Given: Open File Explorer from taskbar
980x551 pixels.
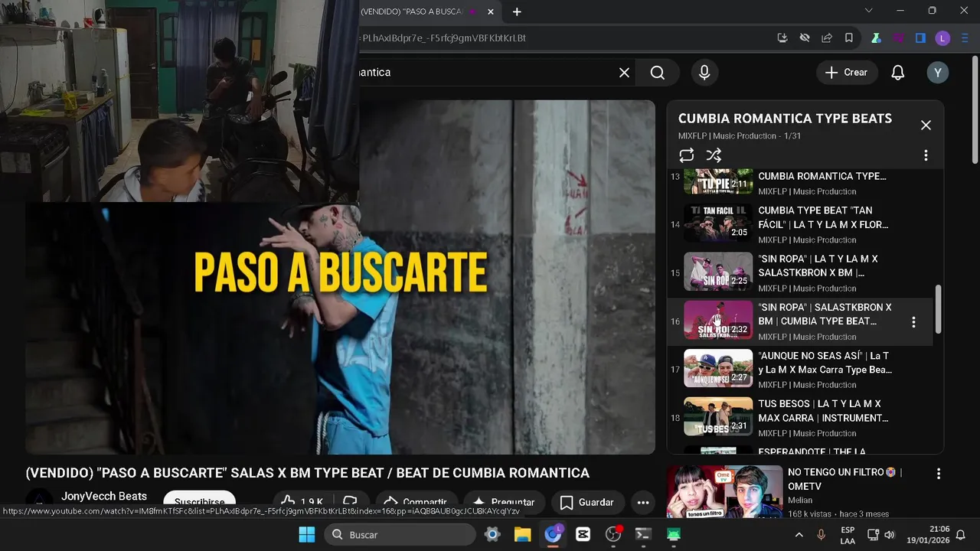Looking at the screenshot, I should click(522, 534).
